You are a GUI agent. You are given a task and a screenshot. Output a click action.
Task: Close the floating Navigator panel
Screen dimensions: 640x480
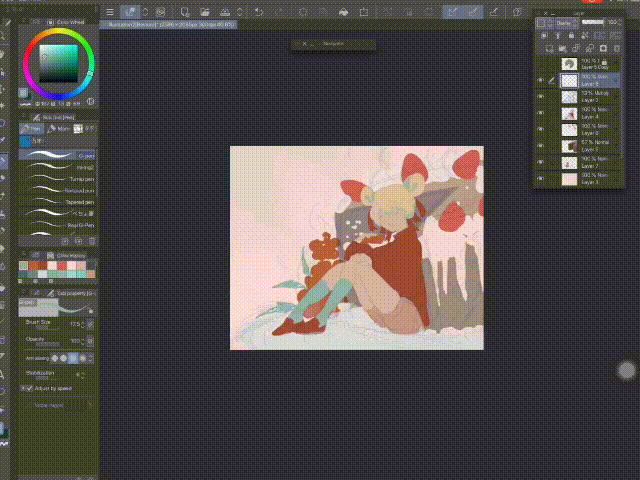click(304, 43)
